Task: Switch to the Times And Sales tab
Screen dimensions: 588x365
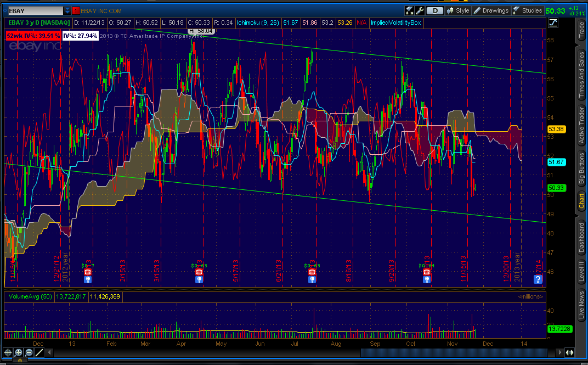Action: [x=581, y=74]
